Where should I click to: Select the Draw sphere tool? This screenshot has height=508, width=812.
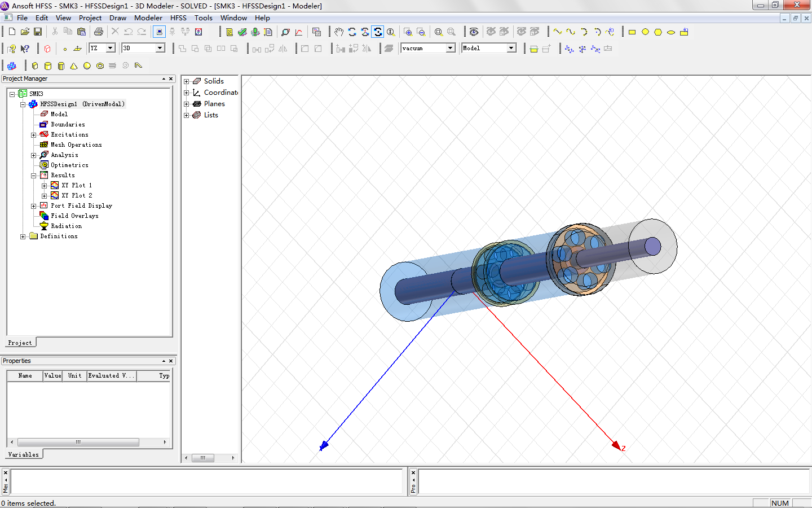click(x=87, y=66)
